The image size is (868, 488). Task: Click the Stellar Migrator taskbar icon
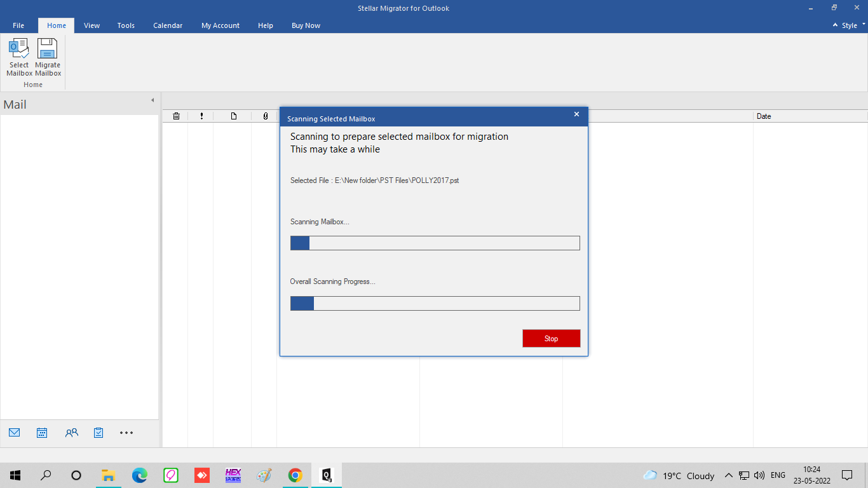click(326, 475)
